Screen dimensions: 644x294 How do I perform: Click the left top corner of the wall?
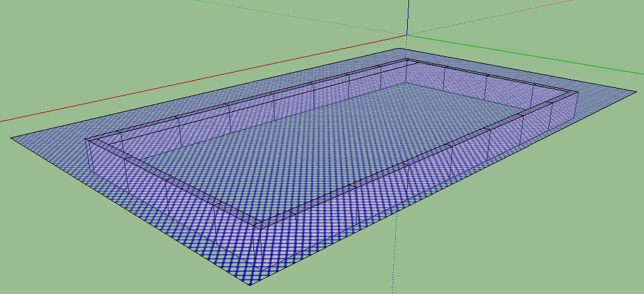tap(85, 139)
